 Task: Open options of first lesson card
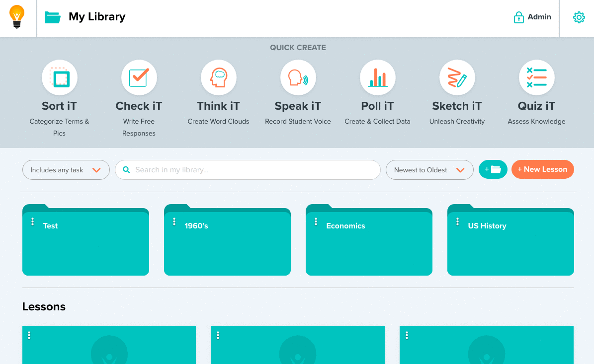click(x=29, y=335)
